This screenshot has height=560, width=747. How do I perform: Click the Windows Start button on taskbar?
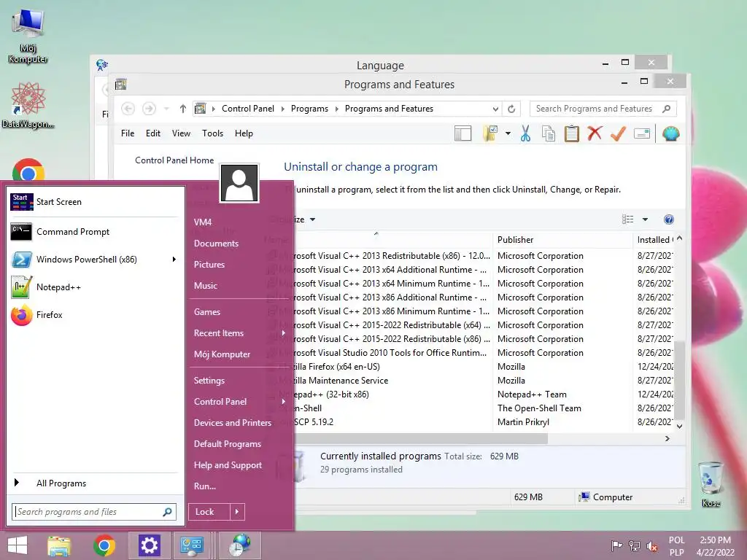18,545
